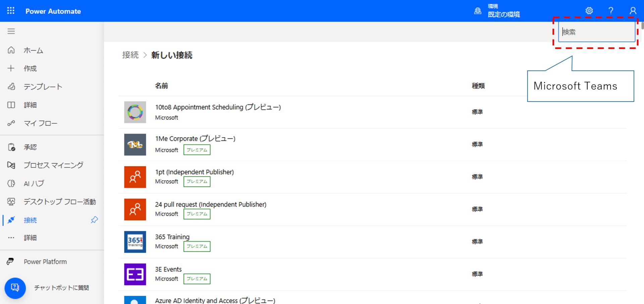
Task: Open the 1pt (Independent Publisher) connector
Action: [x=195, y=172]
